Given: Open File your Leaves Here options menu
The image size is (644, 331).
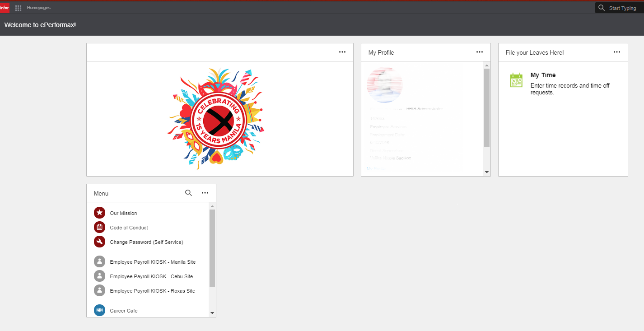Looking at the screenshot, I should (x=617, y=52).
